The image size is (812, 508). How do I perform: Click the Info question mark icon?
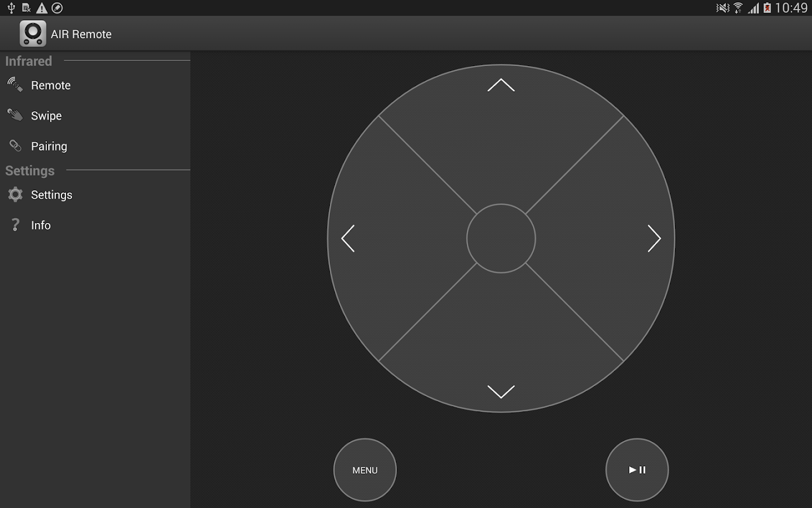tap(15, 225)
